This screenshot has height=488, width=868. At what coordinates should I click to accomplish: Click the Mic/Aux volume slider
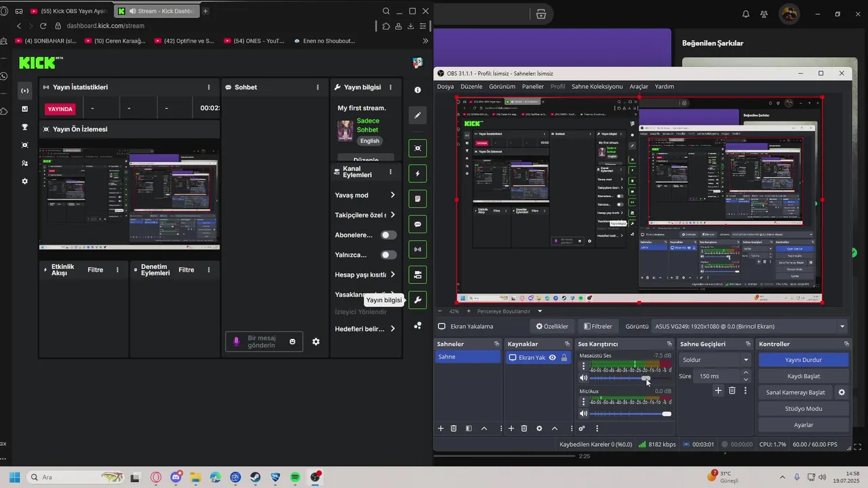629,413
